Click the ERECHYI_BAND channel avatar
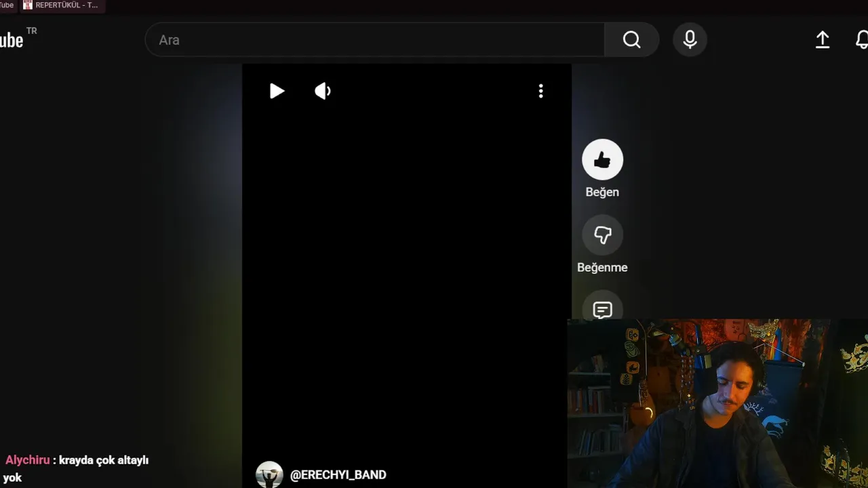This screenshot has height=488, width=868. point(269,474)
